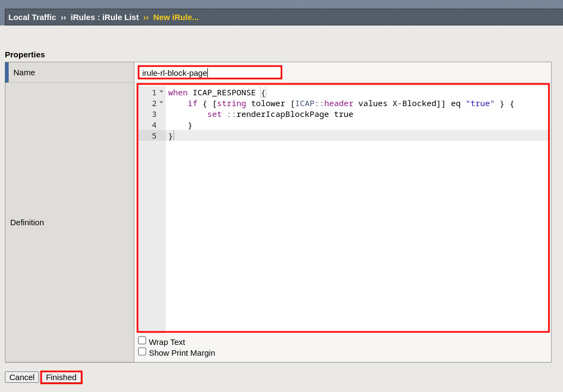Click the ICAP::header command in line 2

(324, 103)
